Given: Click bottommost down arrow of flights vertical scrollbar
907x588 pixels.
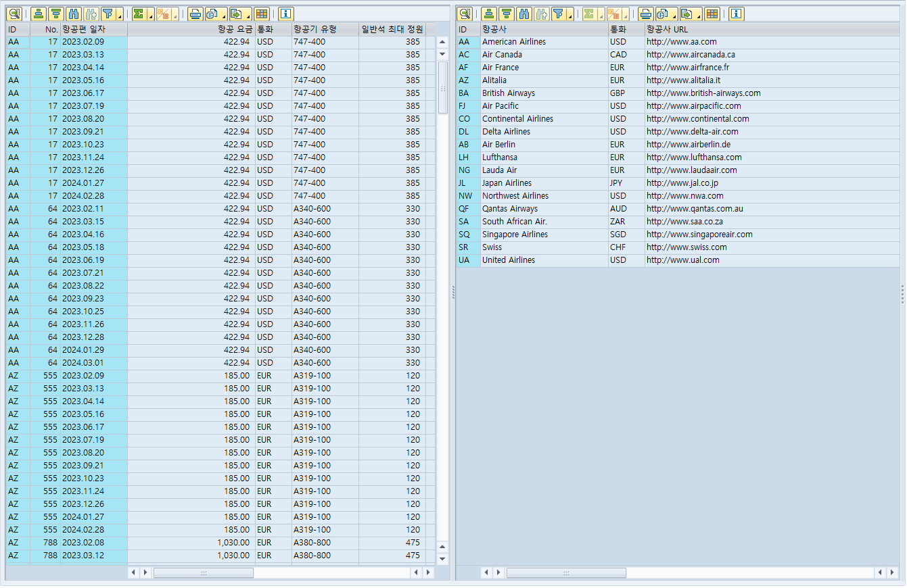Looking at the screenshot, I should click(443, 559).
